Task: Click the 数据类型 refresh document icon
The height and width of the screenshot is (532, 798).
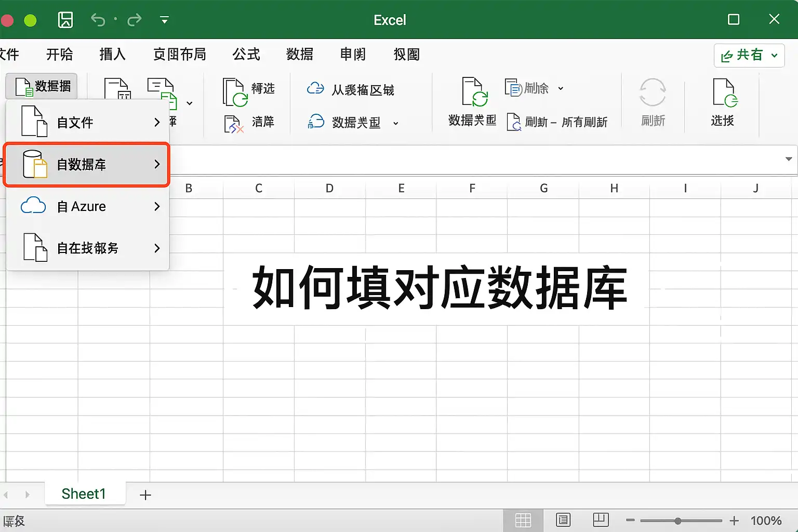Action: point(474,92)
